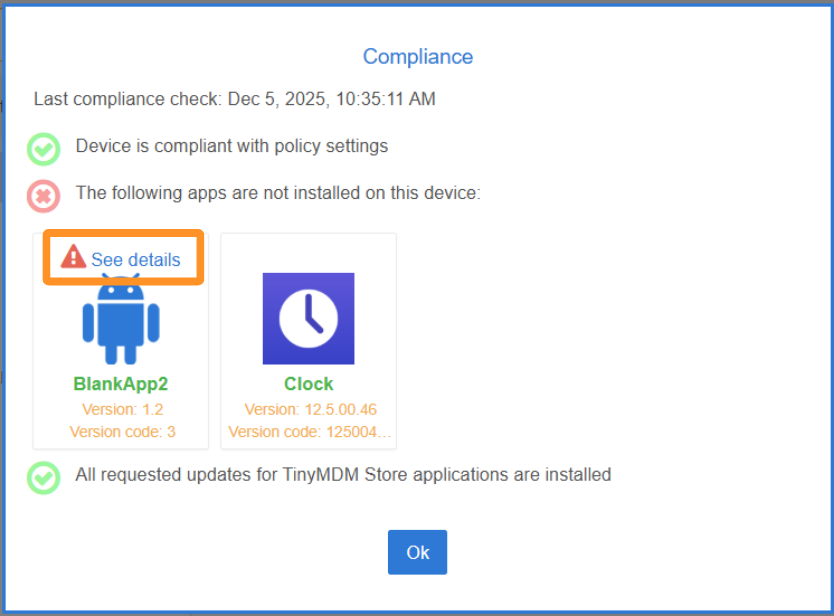Click the BlankApp2 Android robot icon
The width and height of the screenshot is (834, 616).
[121, 320]
